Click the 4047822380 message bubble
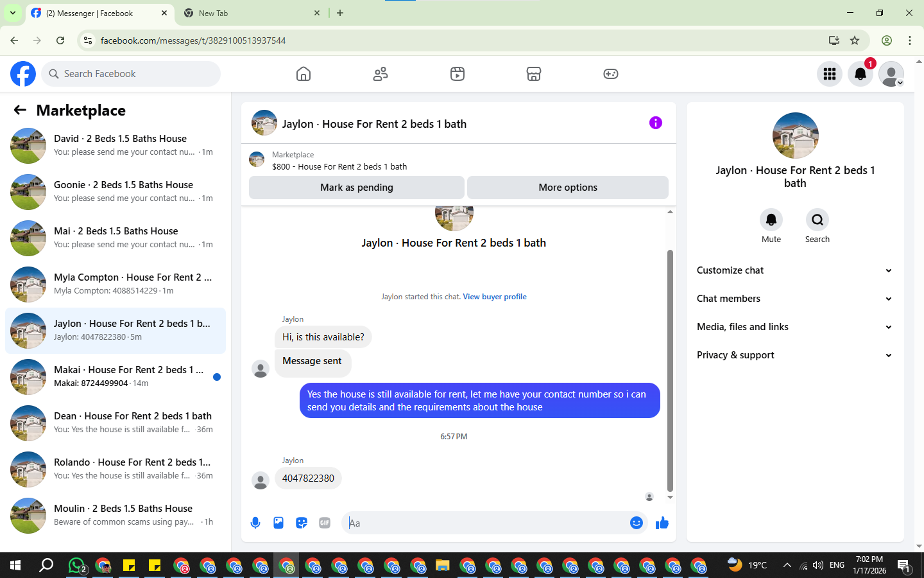Image resolution: width=924 pixels, height=578 pixels. click(308, 478)
